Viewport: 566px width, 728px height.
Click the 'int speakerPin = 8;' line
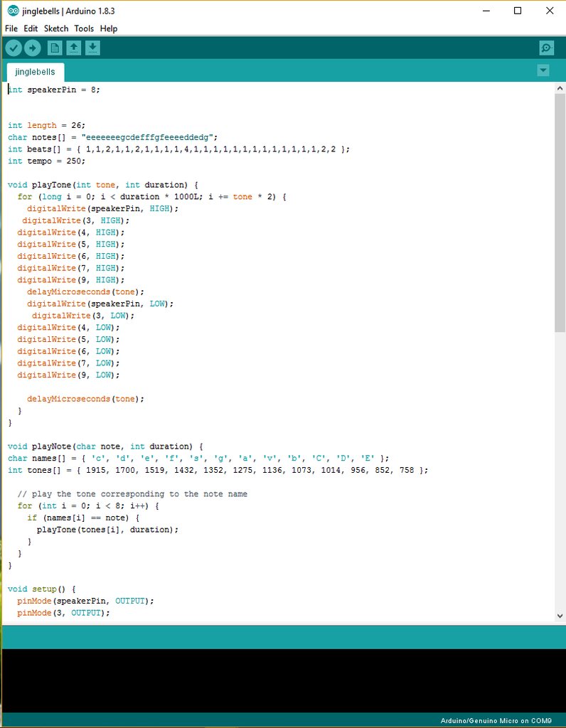coord(54,90)
